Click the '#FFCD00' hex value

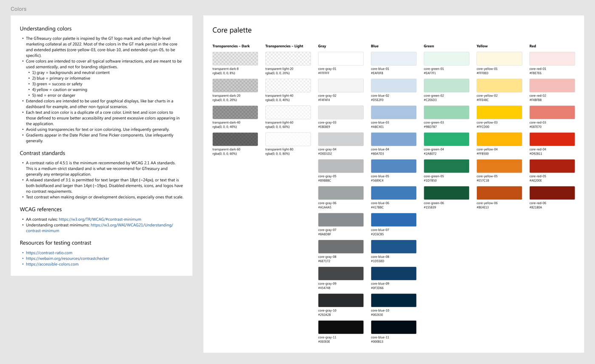[x=483, y=127]
